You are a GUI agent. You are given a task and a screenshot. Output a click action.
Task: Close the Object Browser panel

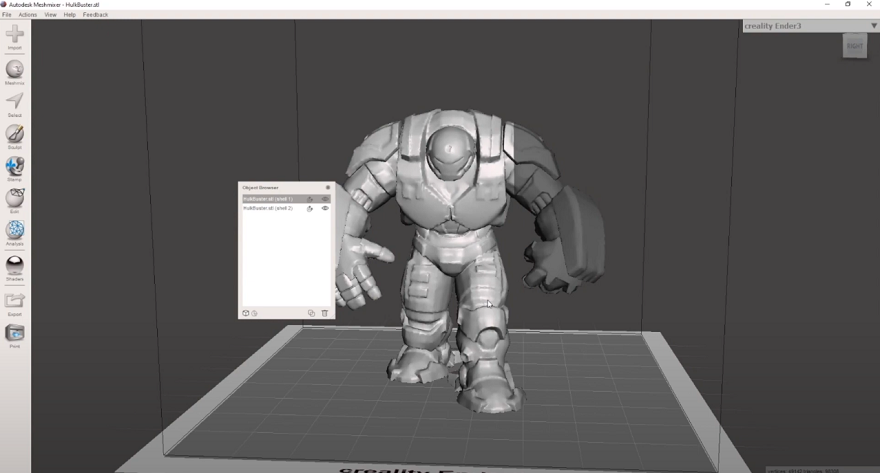click(328, 187)
